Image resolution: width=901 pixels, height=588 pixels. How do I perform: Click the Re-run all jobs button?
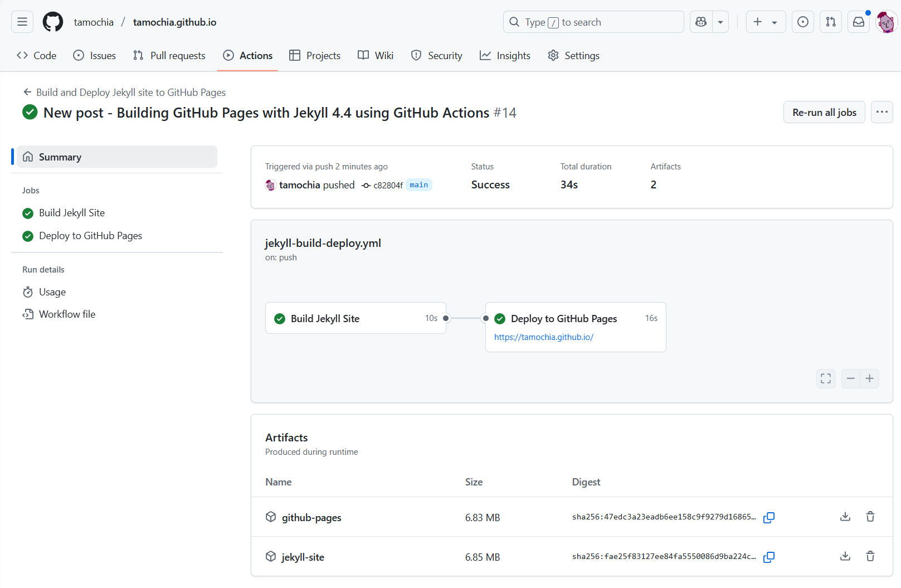[824, 112]
